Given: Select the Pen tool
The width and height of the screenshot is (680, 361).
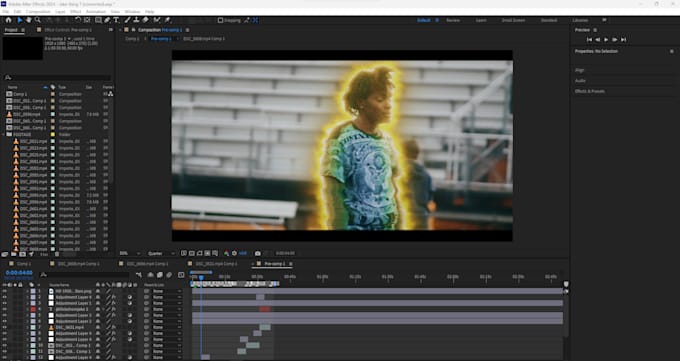Looking at the screenshot, I should tap(107, 20).
